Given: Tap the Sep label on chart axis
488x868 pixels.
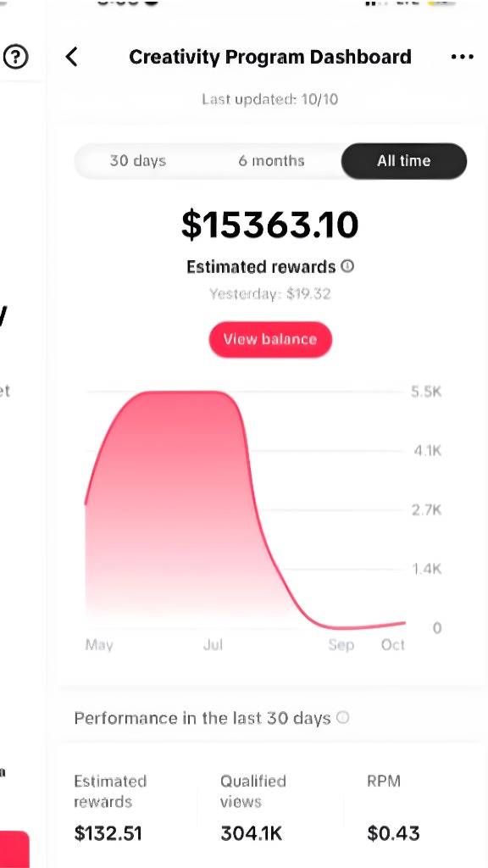Looking at the screenshot, I should click(341, 645).
